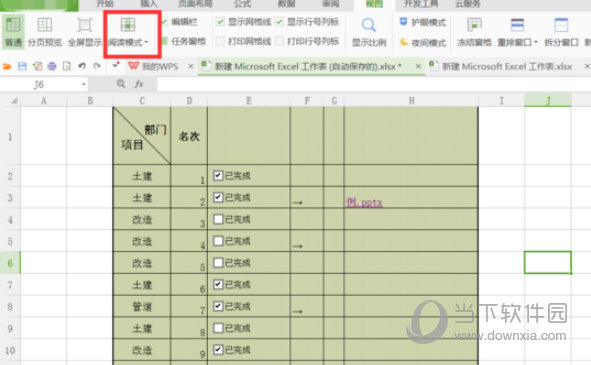Click the 管道 cell in row 8
The height and width of the screenshot is (365, 591).
[x=142, y=307]
